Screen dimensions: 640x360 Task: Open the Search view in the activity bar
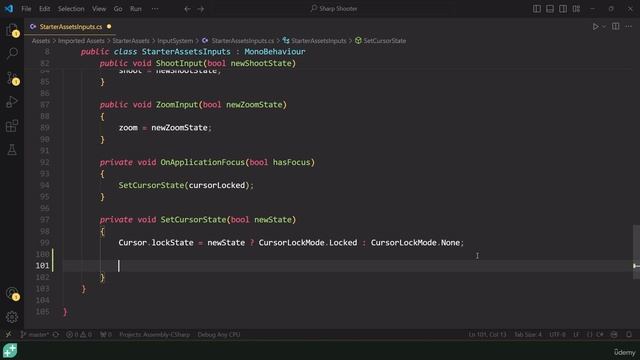[x=12, y=53]
